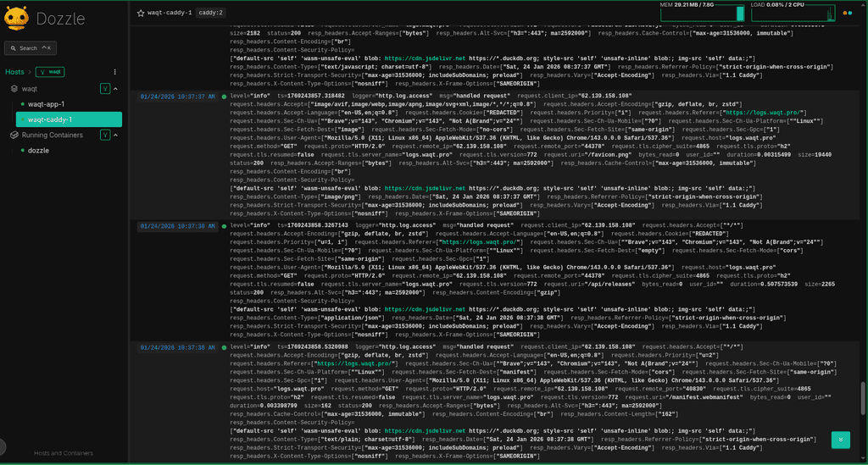Click the Dozzle robot logo icon
The width and height of the screenshot is (868, 465).
[x=16, y=19]
